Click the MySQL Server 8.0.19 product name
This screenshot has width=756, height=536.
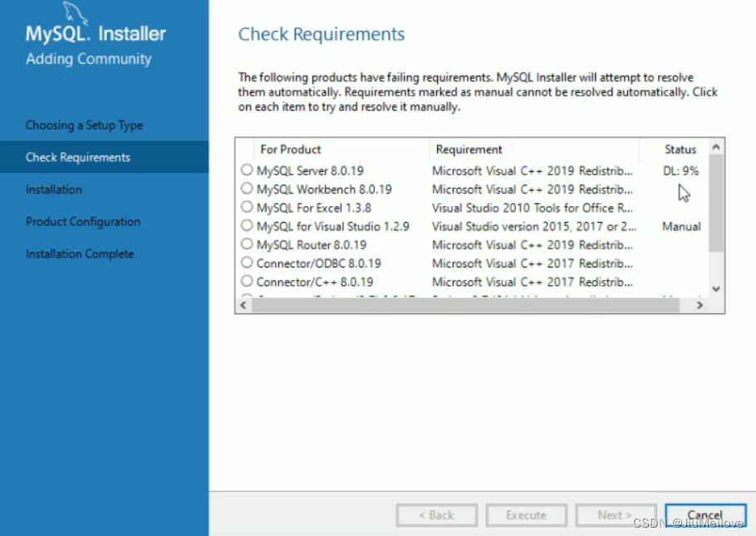click(x=310, y=171)
